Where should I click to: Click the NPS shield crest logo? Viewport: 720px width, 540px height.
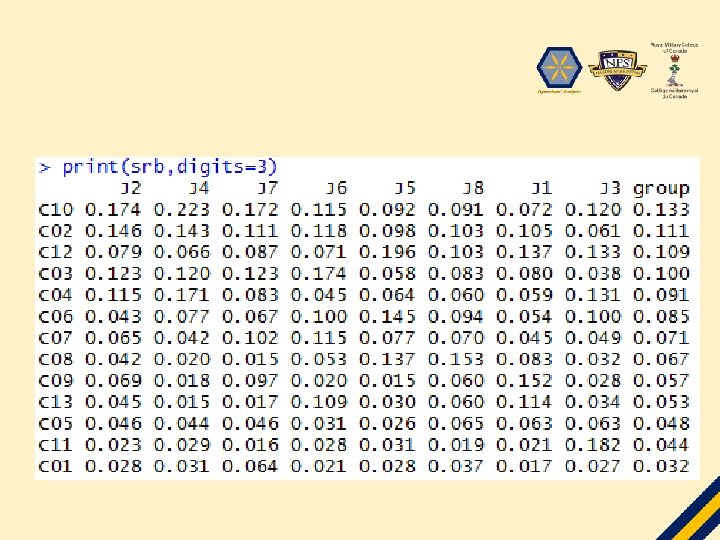pos(617,70)
